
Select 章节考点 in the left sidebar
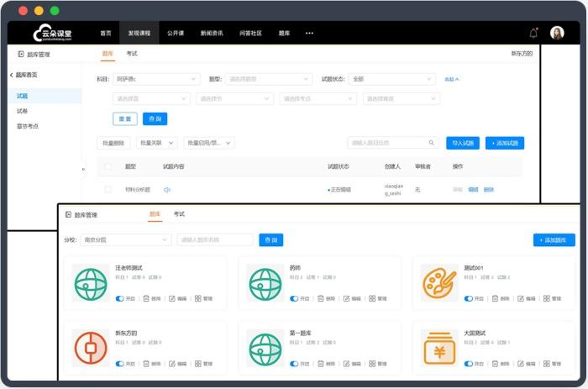(x=28, y=126)
